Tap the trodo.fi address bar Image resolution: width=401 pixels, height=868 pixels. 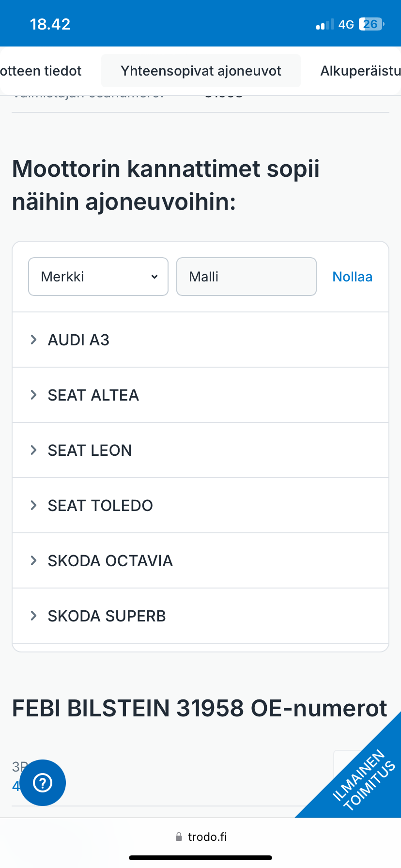[x=207, y=837]
